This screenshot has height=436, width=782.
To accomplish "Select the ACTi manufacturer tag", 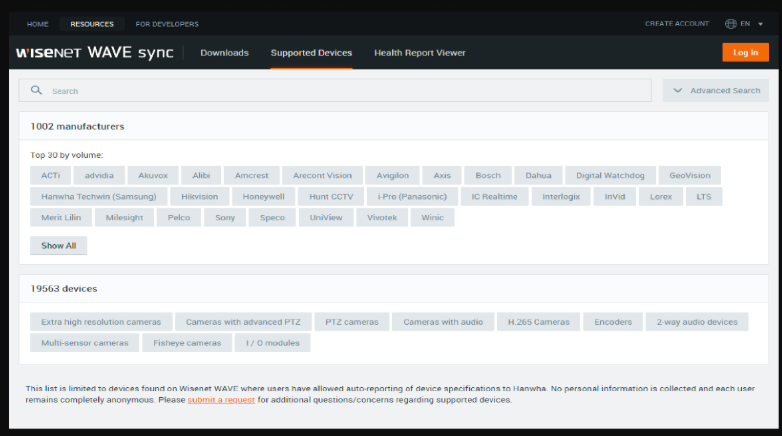I will tap(50, 176).
